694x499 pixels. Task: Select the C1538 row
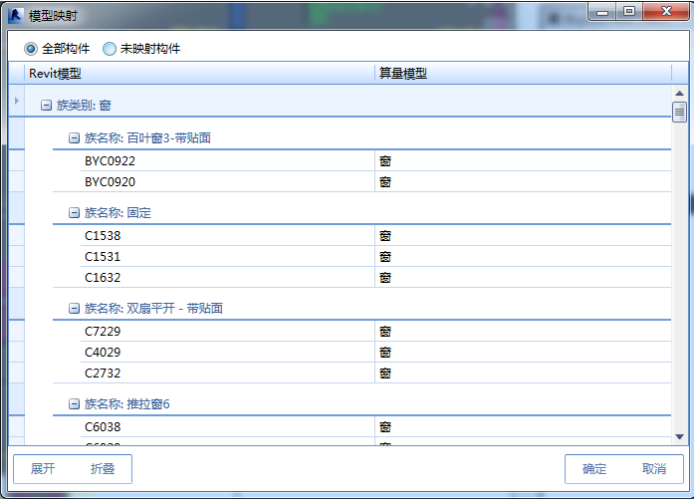coord(376,236)
